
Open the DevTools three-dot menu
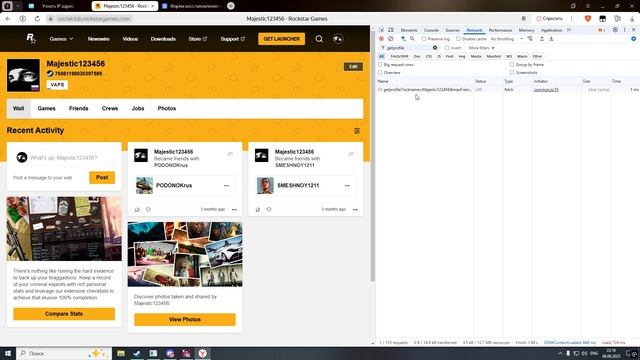[x=624, y=30]
